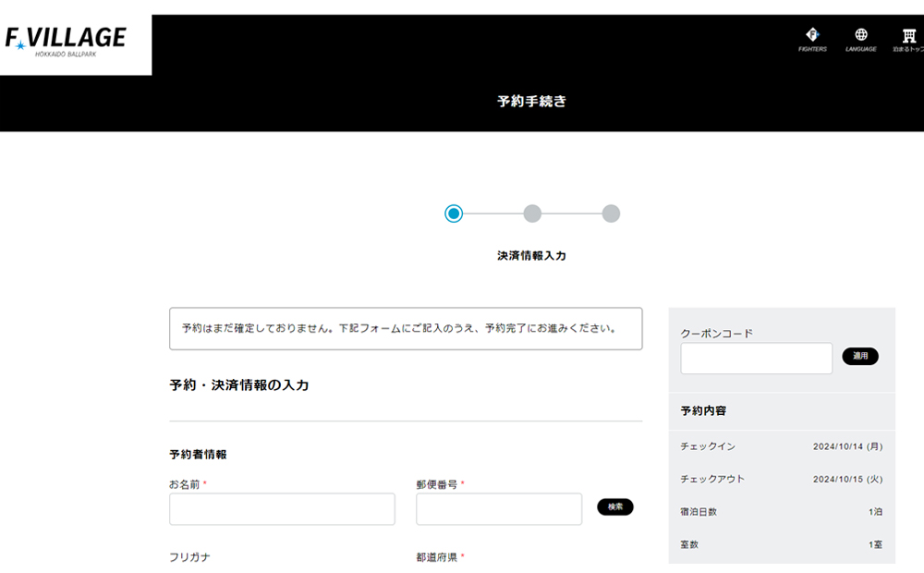
Task: Select the 郵便番号 postal code field
Action: (499, 509)
